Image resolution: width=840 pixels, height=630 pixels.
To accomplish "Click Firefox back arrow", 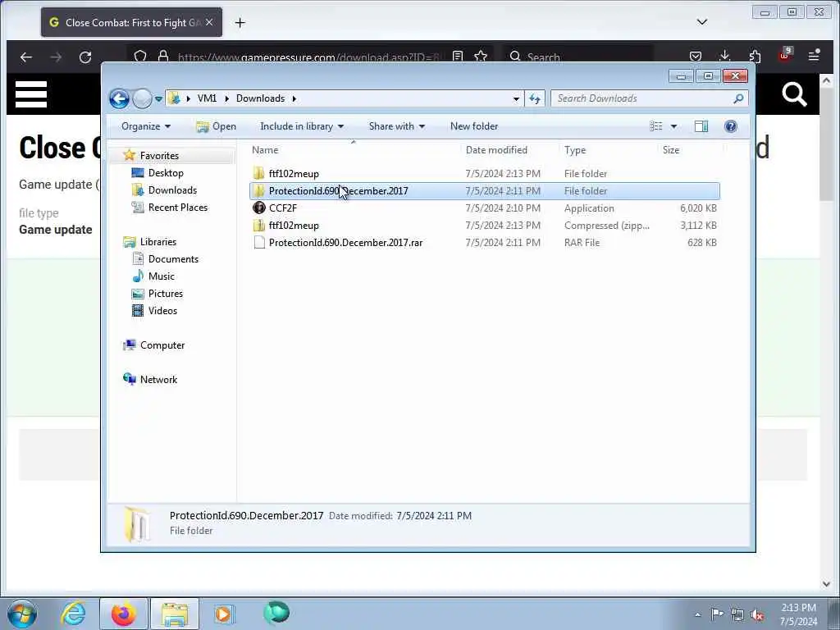I will [26, 57].
